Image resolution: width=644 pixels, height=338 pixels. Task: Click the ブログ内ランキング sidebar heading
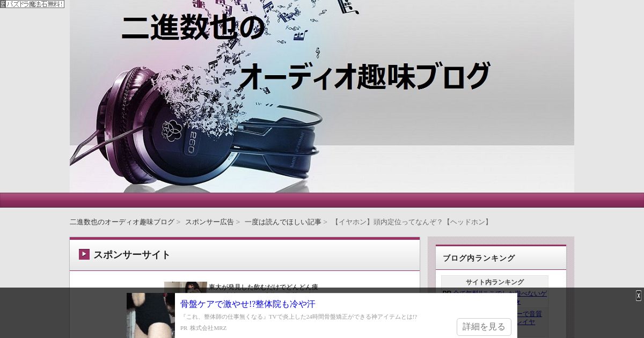[479, 258]
